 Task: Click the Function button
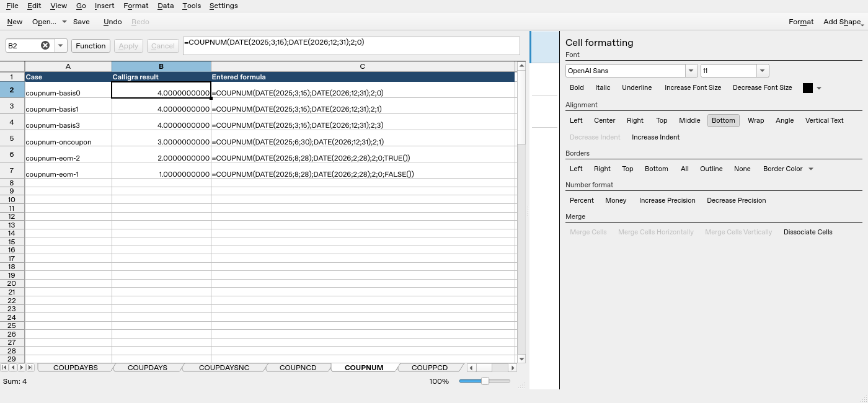(91, 46)
